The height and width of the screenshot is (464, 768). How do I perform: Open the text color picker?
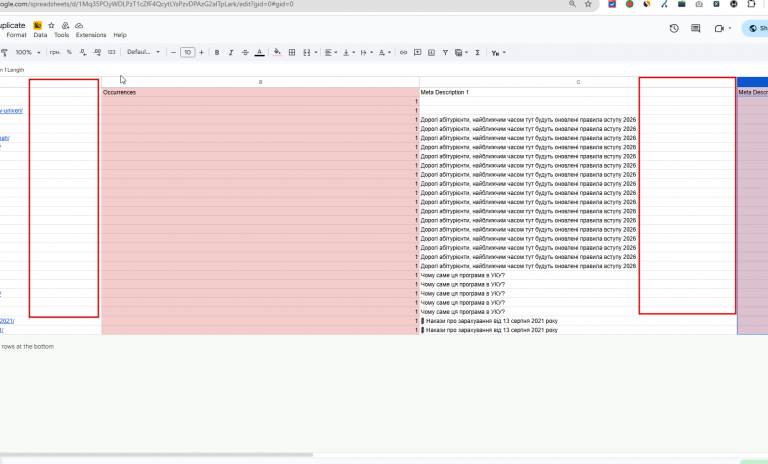coord(260,52)
